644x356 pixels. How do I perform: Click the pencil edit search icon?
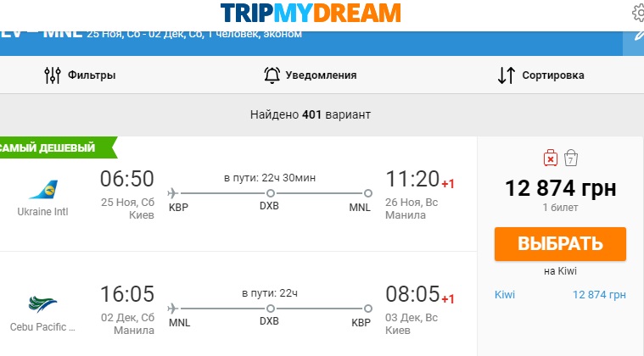pos(638,36)
